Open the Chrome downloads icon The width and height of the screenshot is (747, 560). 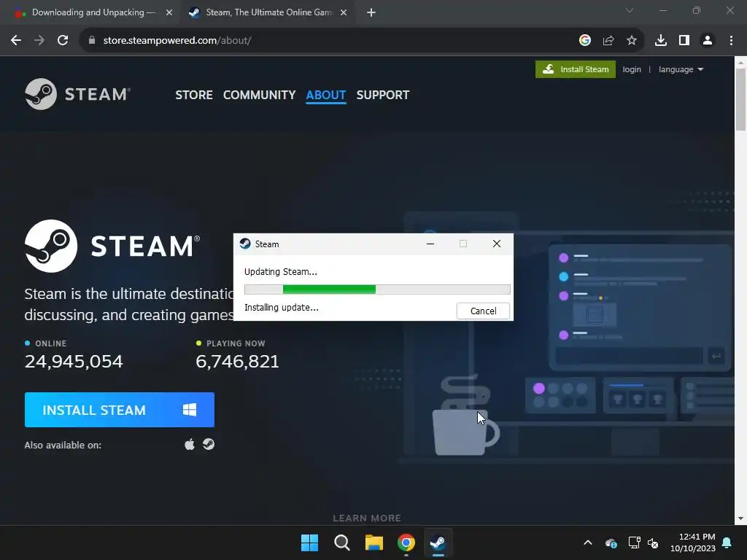coord(661,41)
